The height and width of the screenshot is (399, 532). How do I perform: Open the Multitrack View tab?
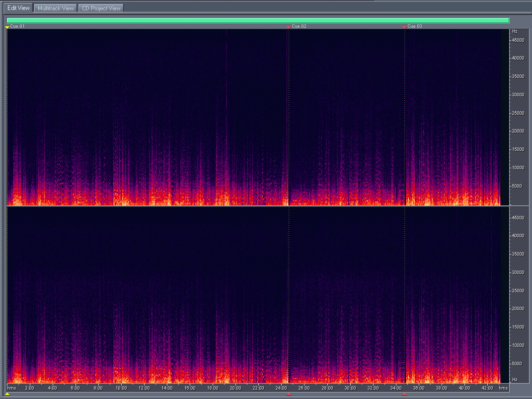pyautogui.click(x=56, y=8)
